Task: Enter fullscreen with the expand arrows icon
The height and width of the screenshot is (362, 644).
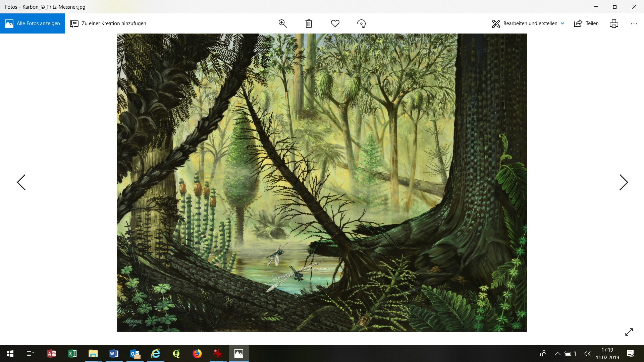Action: (629, 332)
